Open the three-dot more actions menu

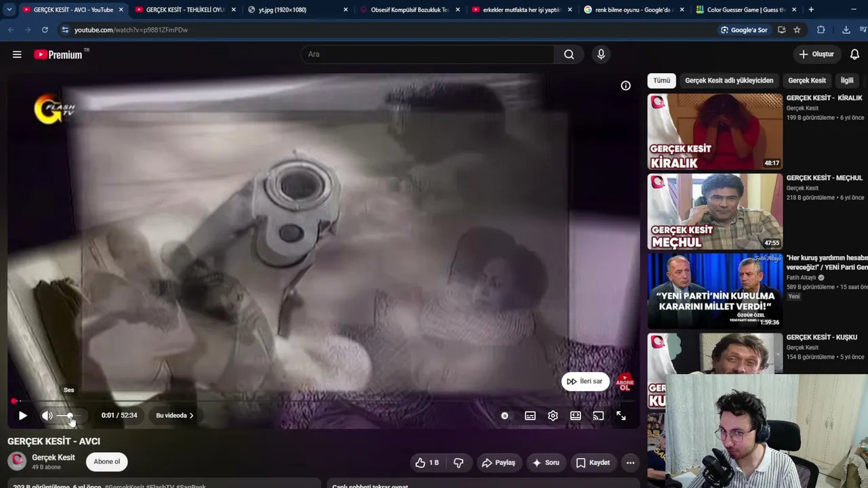tap(630, 463)
